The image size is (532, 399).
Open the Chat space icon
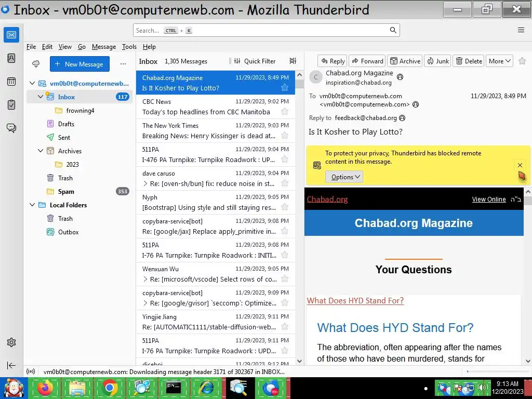(x=11, y=128)
